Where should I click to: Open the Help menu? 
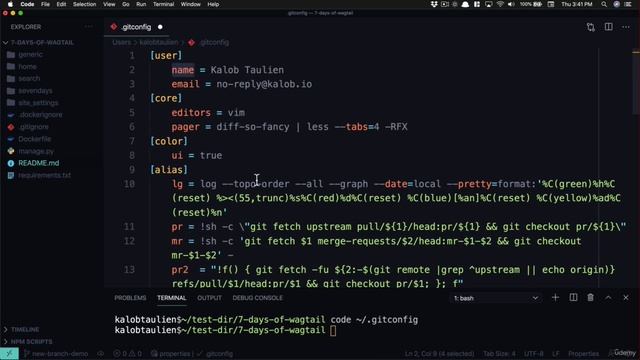point(213,4)
